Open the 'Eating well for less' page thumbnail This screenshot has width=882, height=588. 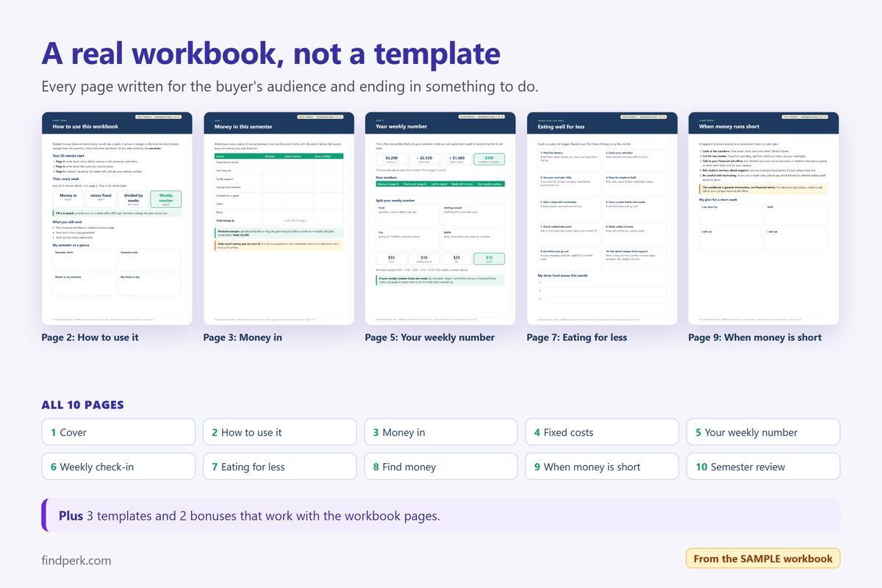[x=602, y=218]
